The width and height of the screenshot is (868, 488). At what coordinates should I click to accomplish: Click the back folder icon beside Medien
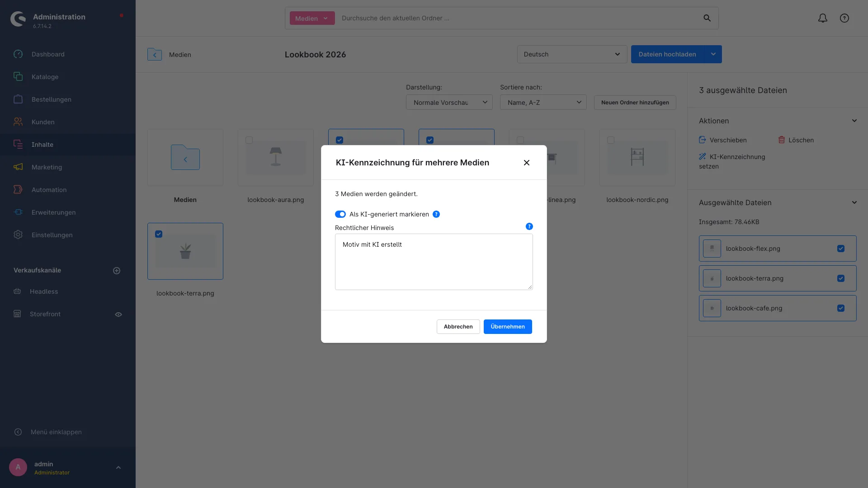(155, 55)
